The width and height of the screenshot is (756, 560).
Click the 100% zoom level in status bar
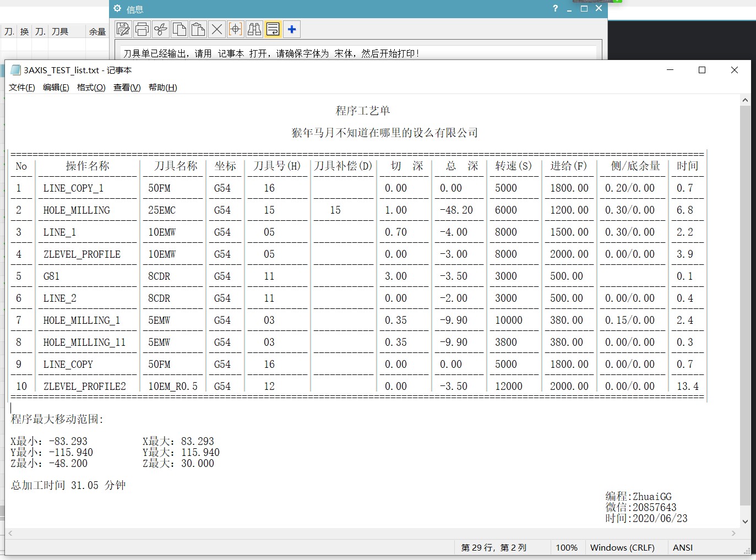567,547
